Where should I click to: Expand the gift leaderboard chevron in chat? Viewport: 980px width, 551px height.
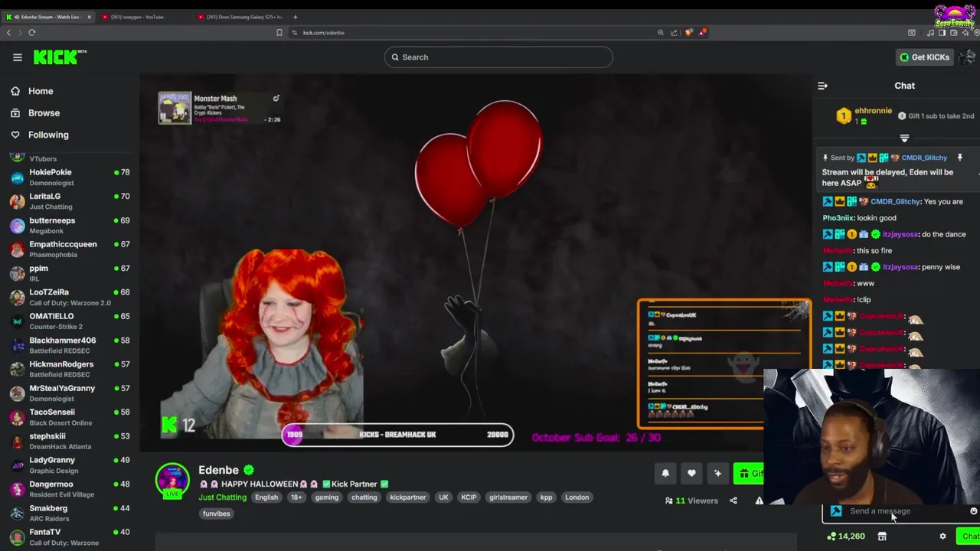pos(904,139)
